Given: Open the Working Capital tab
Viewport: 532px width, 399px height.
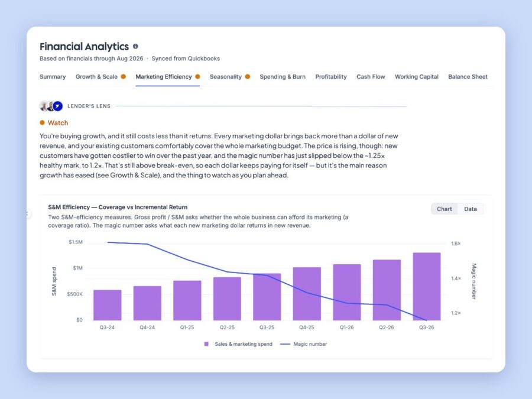Looking at the screenshot, I should pos(417,77).
